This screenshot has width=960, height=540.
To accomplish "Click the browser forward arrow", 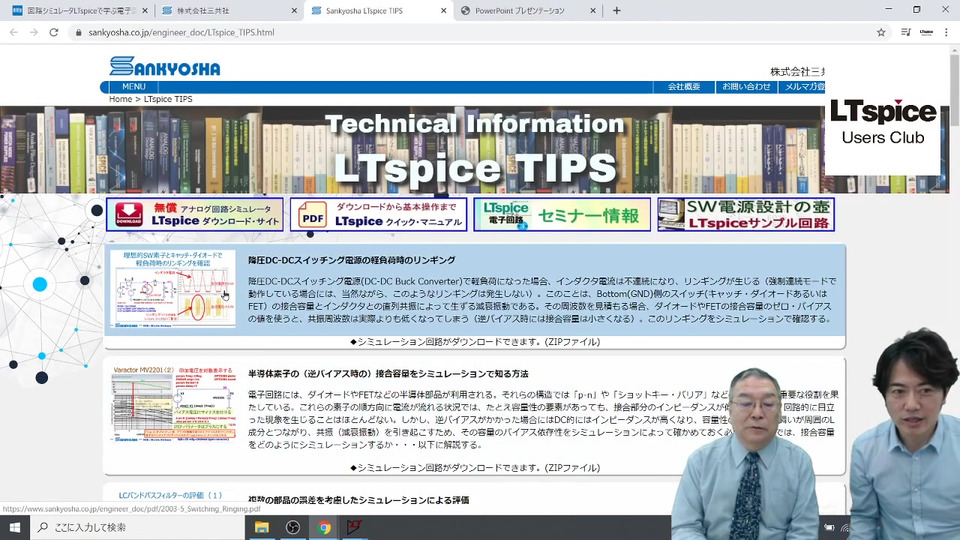I will [34, 32].
